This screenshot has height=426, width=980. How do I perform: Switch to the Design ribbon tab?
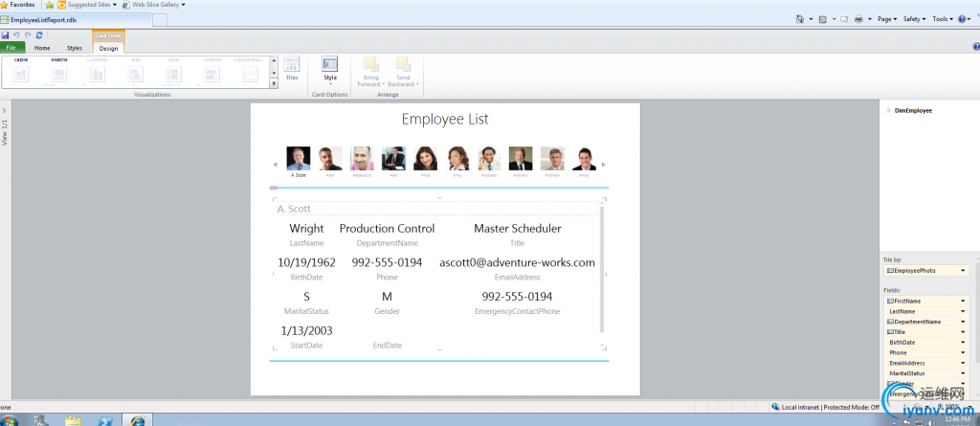(x=108, y=48)
